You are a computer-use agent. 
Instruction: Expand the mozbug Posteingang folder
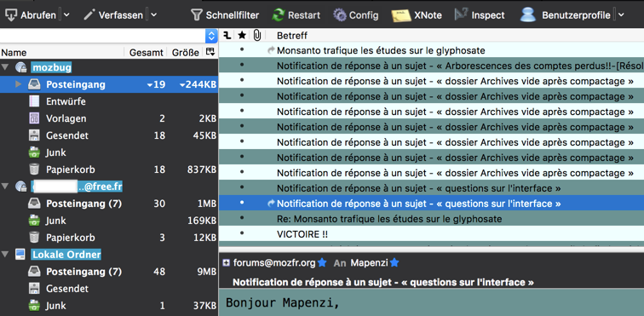18,84
